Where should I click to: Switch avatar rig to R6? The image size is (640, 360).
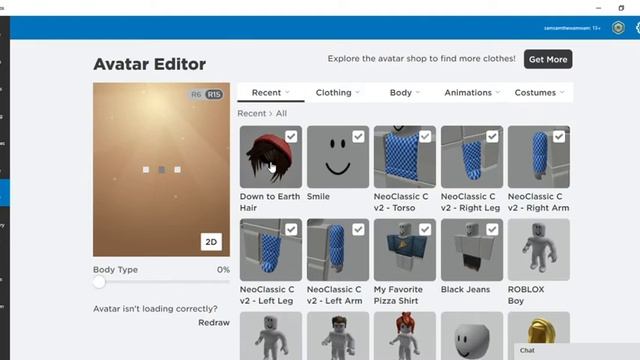tap(196, 94)
